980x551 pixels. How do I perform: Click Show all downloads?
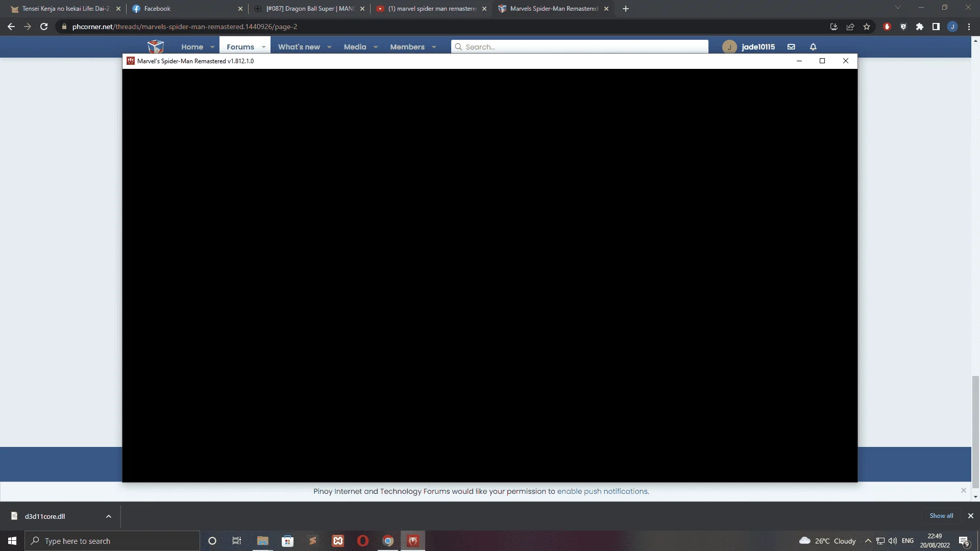pyautogui.click(x=941, y=516)
